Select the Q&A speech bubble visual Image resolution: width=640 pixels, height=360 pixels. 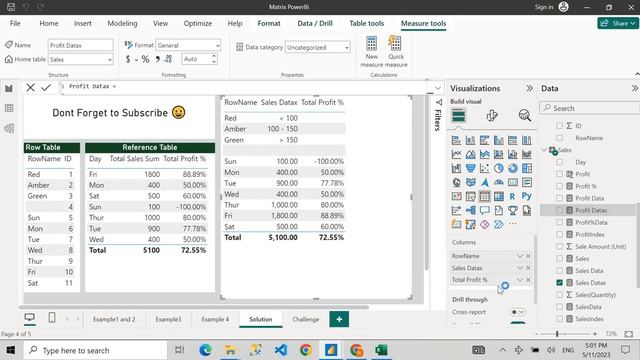[484, 210]
